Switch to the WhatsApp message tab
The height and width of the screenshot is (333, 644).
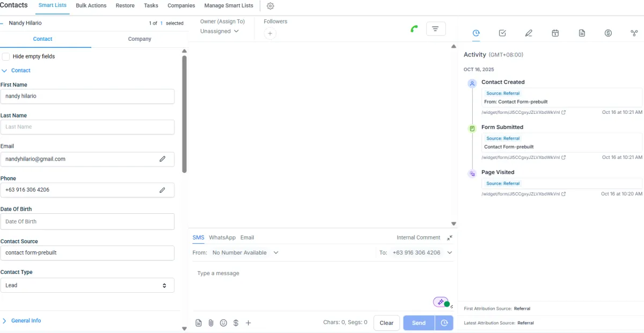(x=222, y=237)
